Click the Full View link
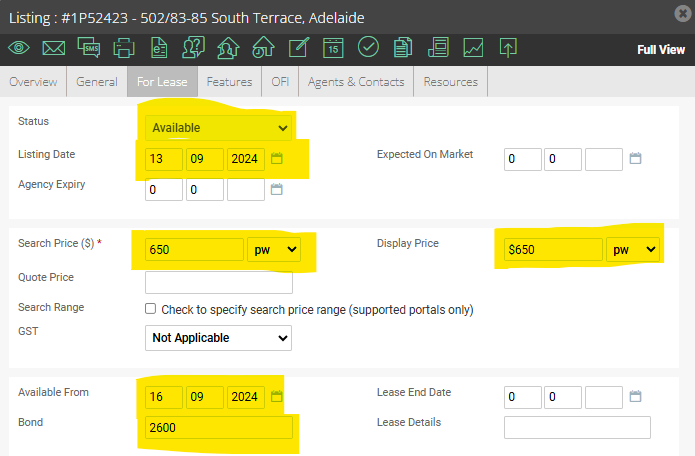This screenshot has width=695, height=456. coord(660,49)
